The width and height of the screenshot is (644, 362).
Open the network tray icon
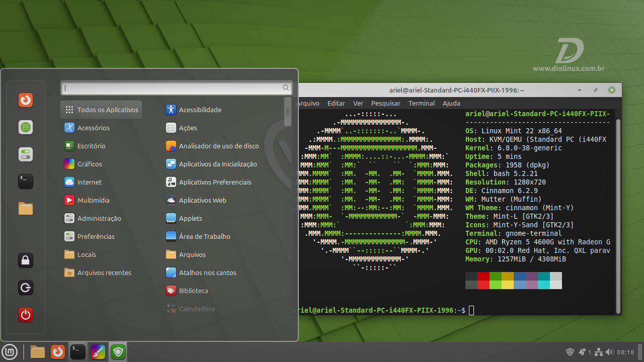click(599, 352)
